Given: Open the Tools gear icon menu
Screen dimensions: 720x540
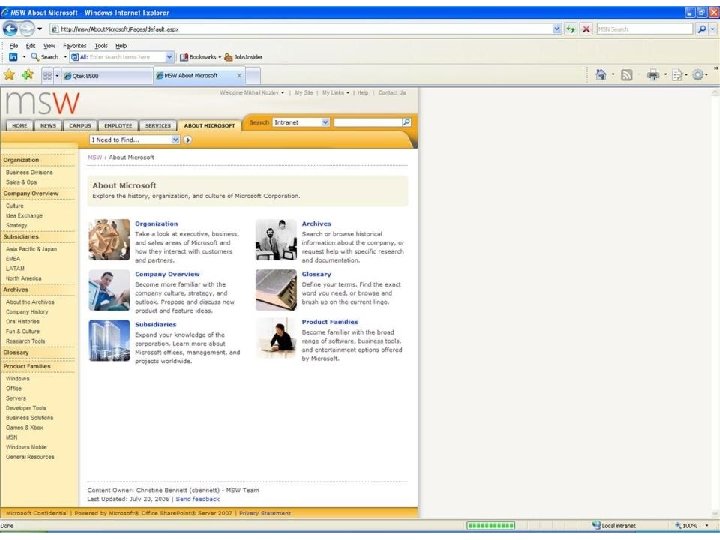Looking at the screenshot, I should pos(698,75).
